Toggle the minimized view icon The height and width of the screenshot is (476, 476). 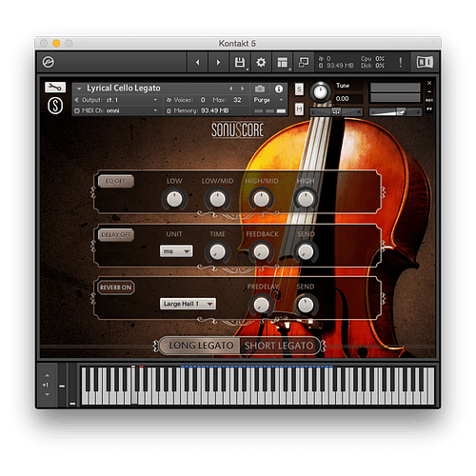[304, 62]
